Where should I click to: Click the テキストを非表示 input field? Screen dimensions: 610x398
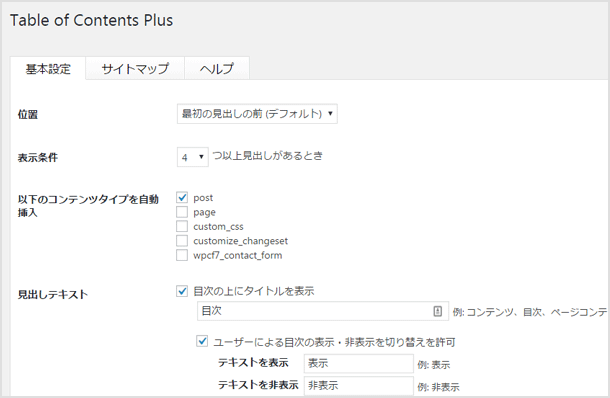click(x=358, y=385)
